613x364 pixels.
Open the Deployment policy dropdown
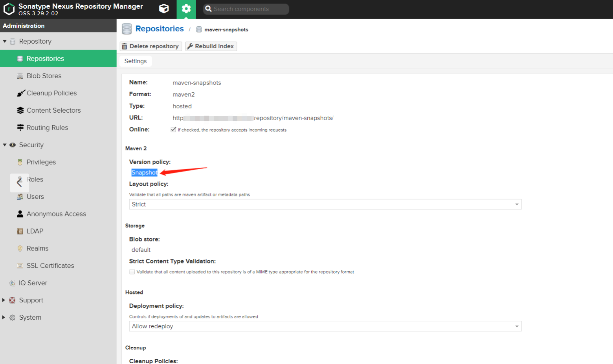click(516, 326)
